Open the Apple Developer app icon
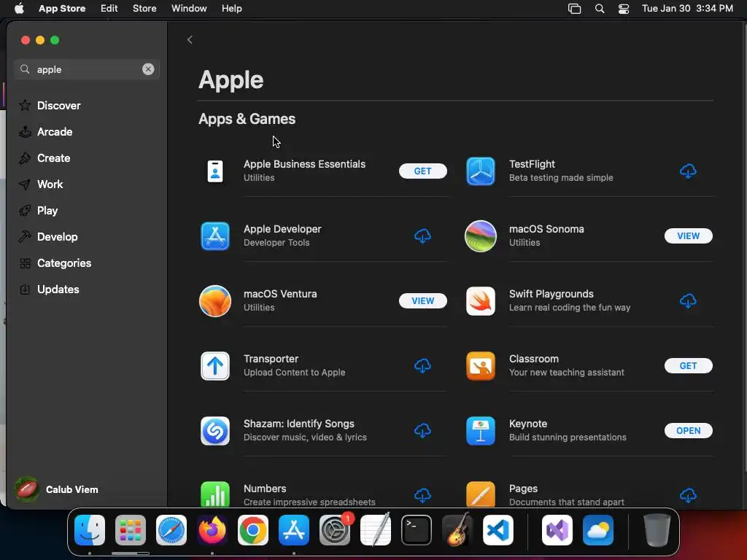This screenshot has width=747, height=560. click(x=215, y=236)
